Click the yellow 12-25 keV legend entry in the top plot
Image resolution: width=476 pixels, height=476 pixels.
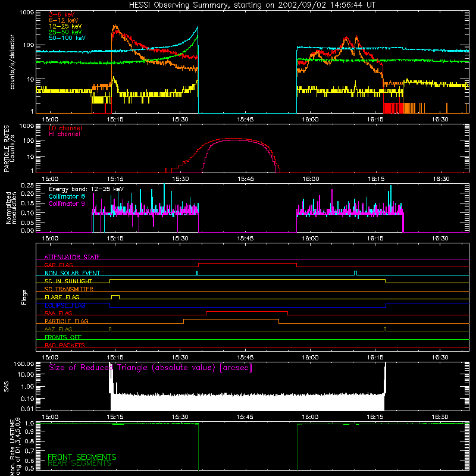coord(65,26)
